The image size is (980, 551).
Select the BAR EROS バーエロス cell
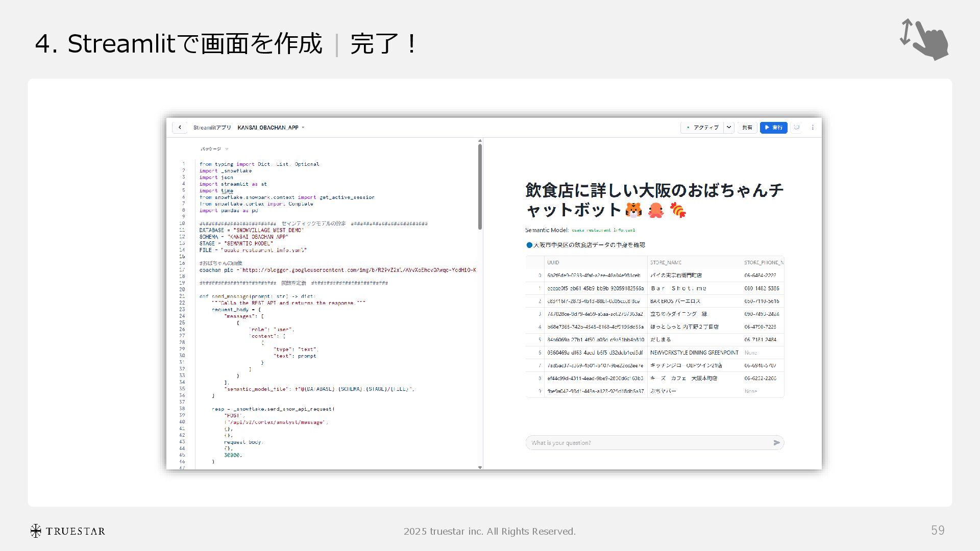694,302
